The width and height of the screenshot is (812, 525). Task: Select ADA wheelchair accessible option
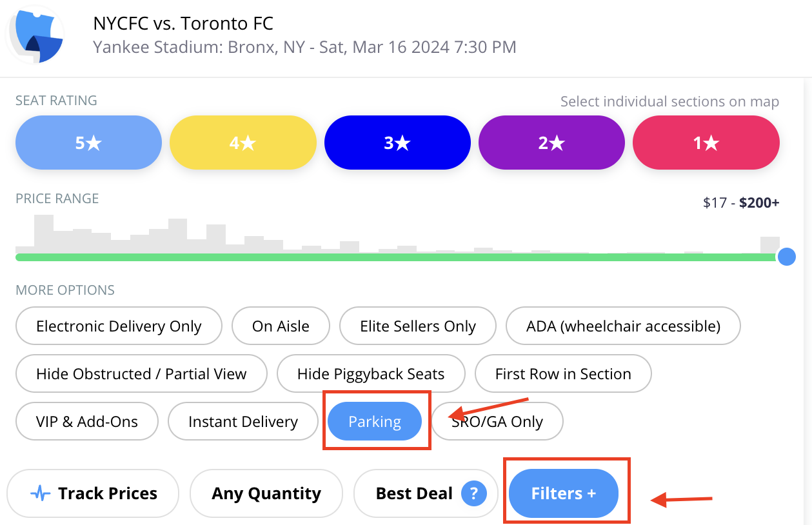623,326
